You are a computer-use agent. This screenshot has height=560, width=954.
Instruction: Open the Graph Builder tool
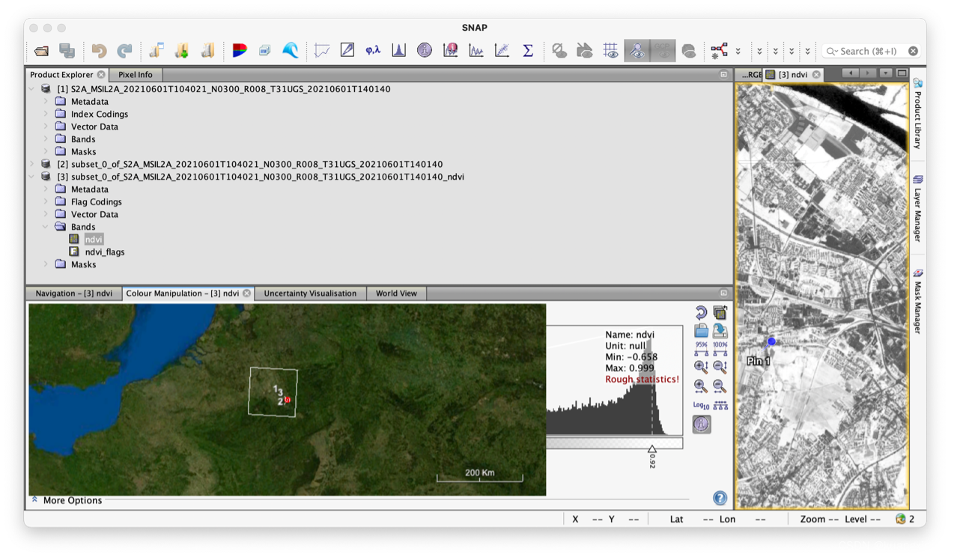pos(719,50)
